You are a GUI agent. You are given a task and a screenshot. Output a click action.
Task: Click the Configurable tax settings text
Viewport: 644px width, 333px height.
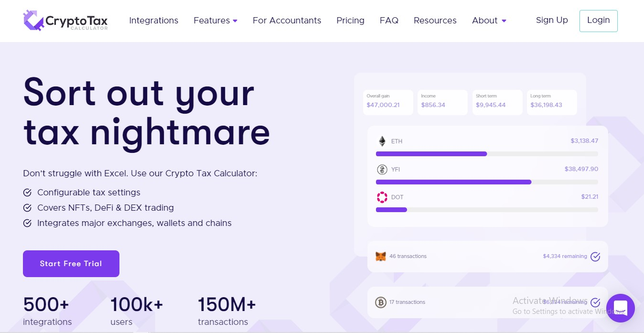point(89,193)
